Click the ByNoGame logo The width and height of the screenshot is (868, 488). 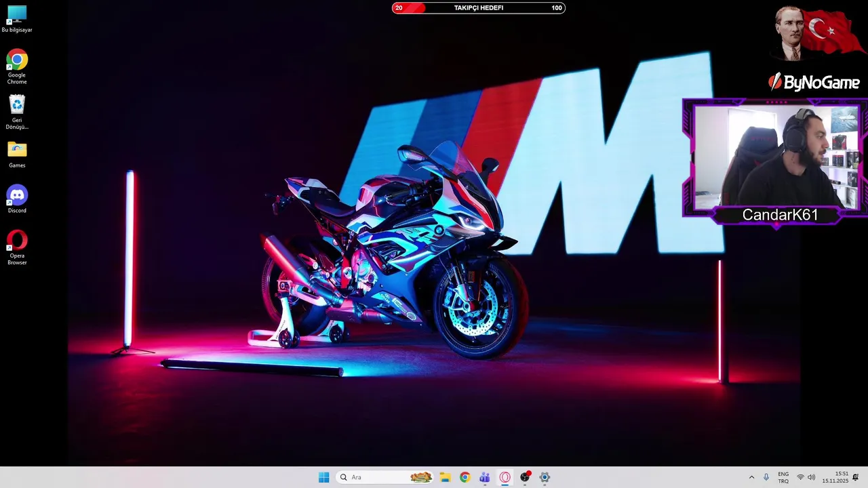pyautogui.click(x=814, y=83)
